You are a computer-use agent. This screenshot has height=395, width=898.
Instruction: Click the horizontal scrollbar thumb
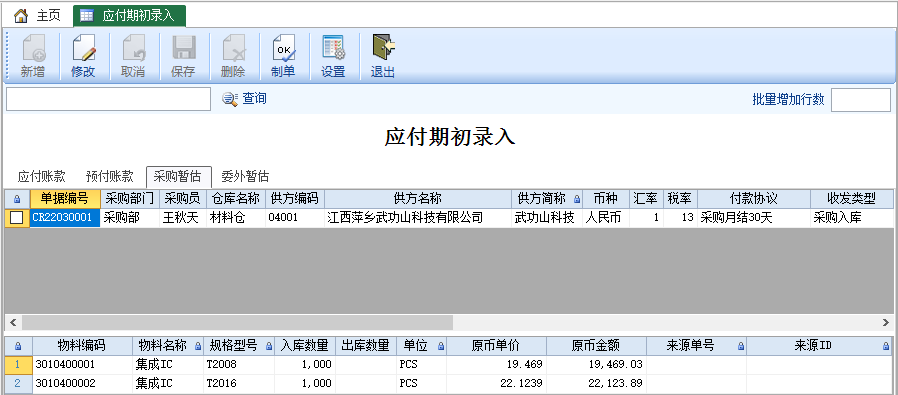pos(237,322)
